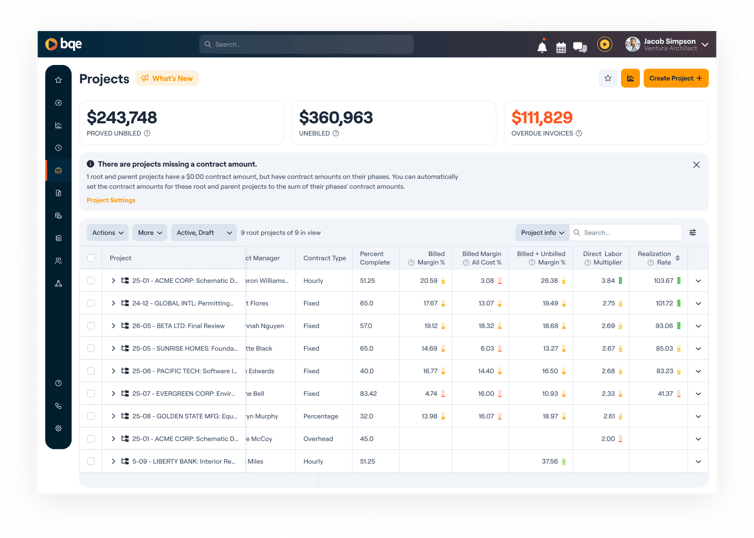Viewport: 754px width, 538px height.
Task: Open the org hierarchy icon in sidebar
Action: [58, 283]
